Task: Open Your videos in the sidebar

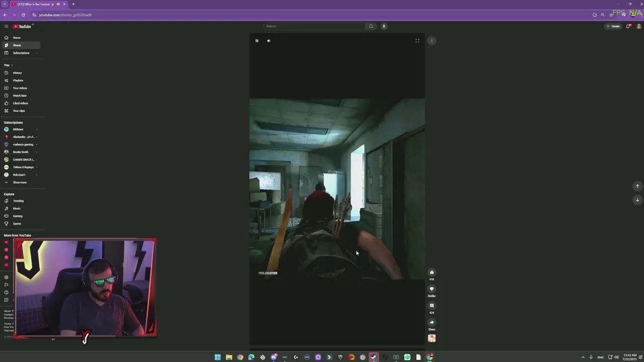Action: coord(20,88)
